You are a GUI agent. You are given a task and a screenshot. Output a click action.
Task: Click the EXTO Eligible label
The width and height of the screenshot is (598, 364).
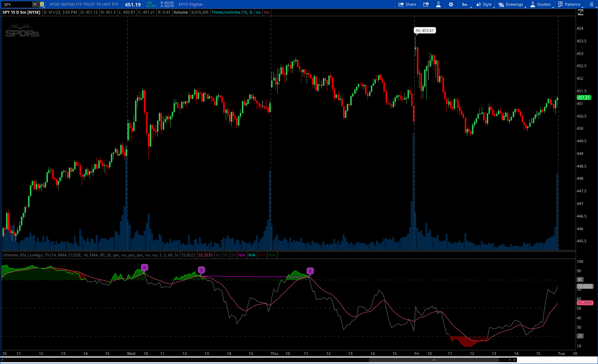point(190,4)
